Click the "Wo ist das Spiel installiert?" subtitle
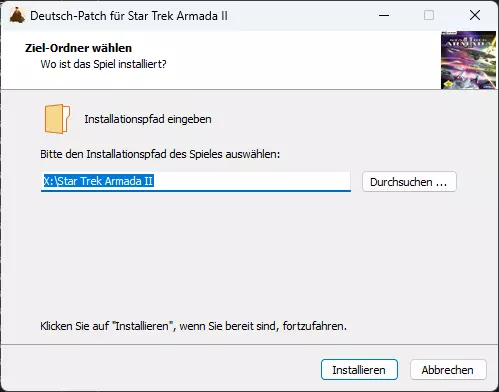This screenshot has width=499, height=392. [103, 64]
